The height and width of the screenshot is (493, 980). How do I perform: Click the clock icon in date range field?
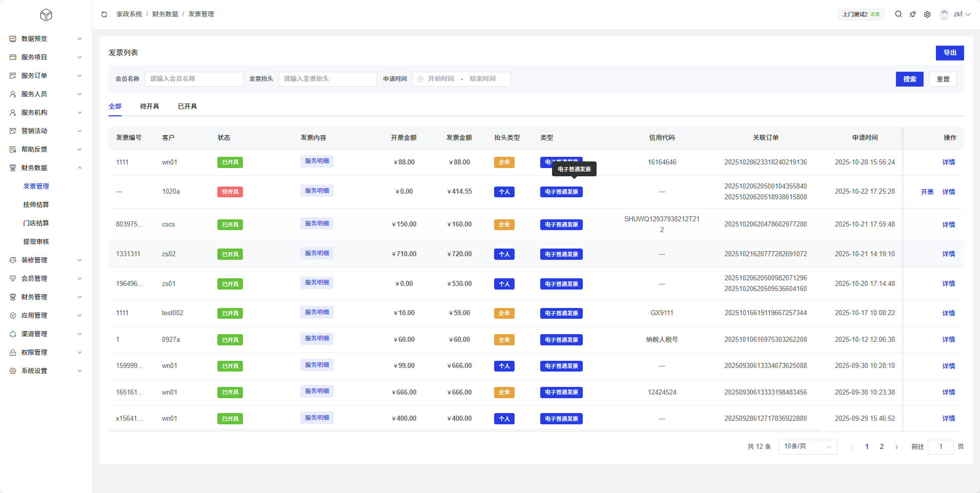pos(420,79)
